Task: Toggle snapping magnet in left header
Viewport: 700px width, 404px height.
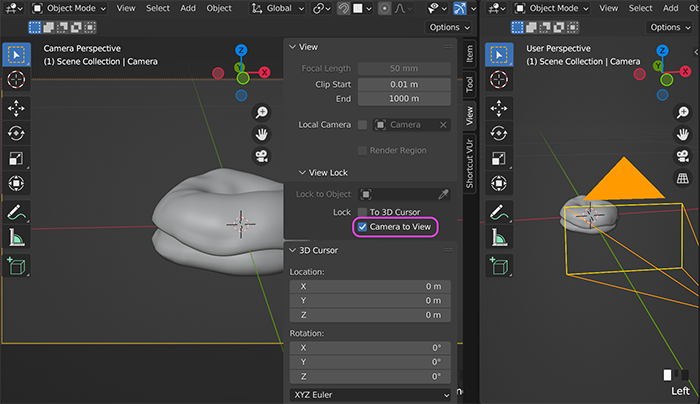Action: pyautogui.click(x=343, y=8)
